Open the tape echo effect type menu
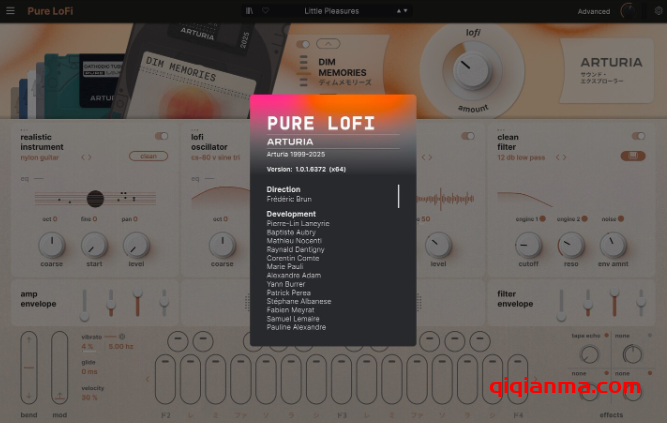This screenshot has height=423, width=667. click(x=586, y=336)
